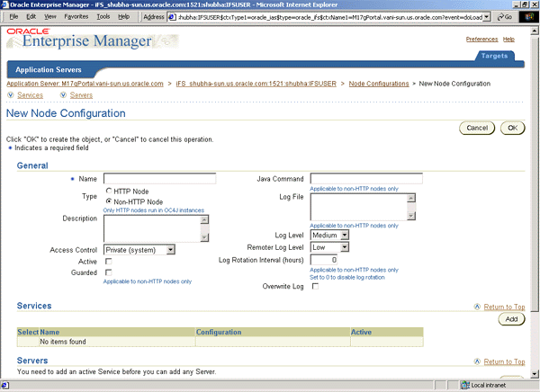
Task: Select the HTTP Node radio button
Action: coord(109,191)
